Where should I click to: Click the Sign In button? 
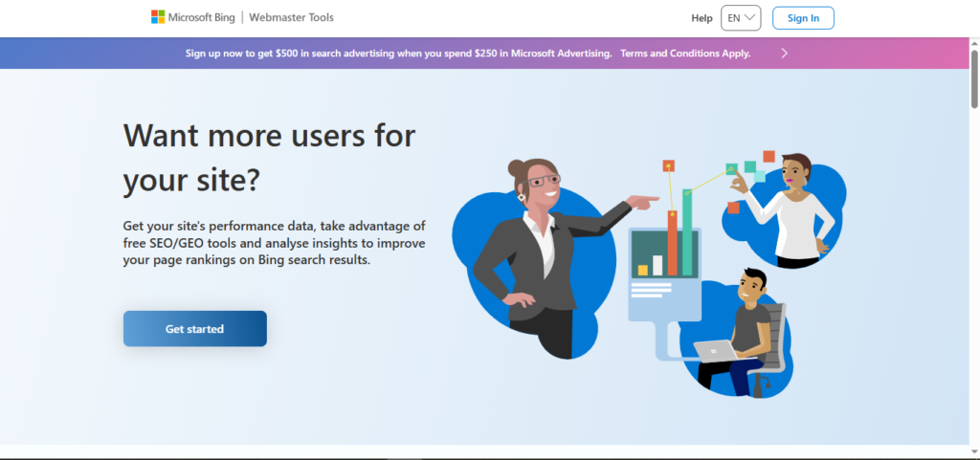(x=803, y=18)
